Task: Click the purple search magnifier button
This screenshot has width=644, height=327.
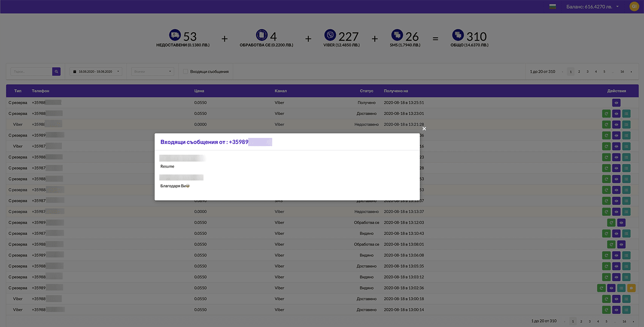Action: point(56,72)
